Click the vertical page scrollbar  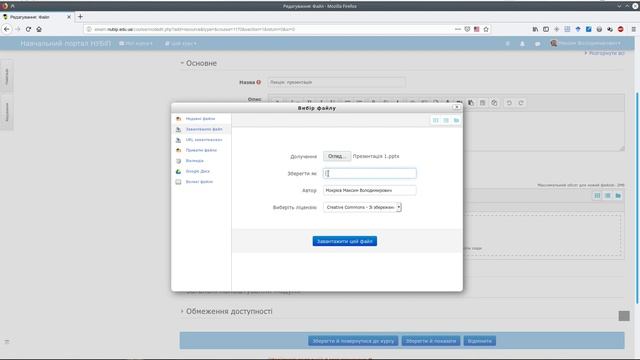tap(637, 198)
